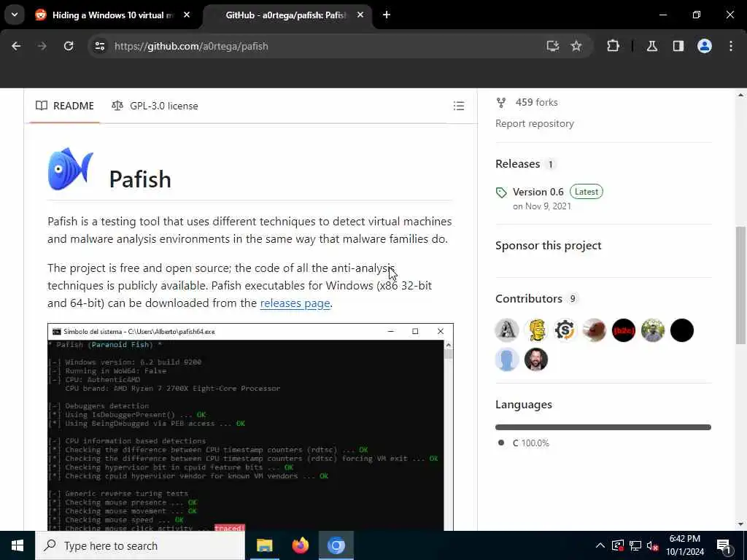Show hidden system tray icons
747x560 pixels.
click(600, 545)
